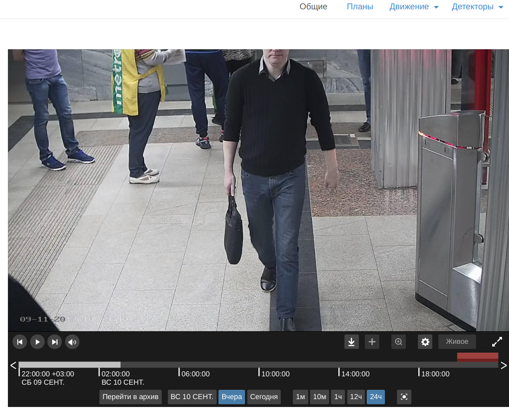Click the red event marker on timeline
Viewport: 509px width, 420px height.
coord(477,357)
